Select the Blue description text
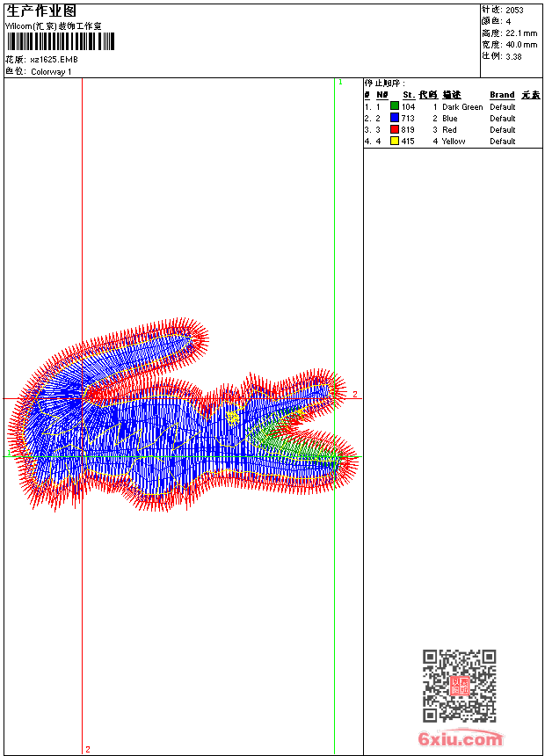The image size is (545, 756). (x=450, y=118)
